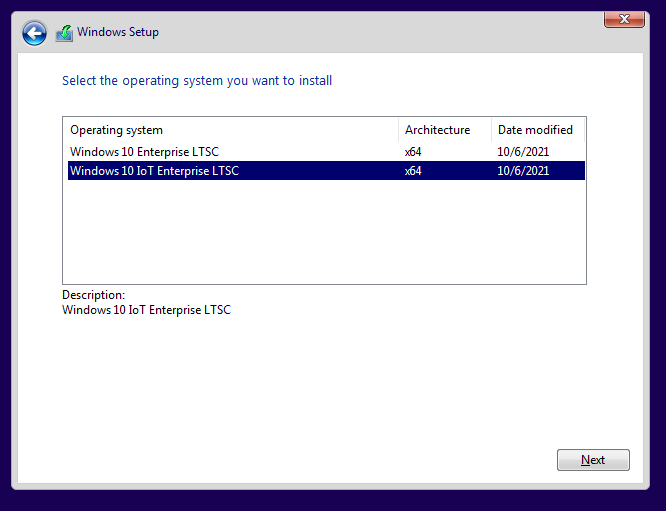
Task: Click 10/6/2021 date in IoT Enterprise row
Action: [523, 171]
